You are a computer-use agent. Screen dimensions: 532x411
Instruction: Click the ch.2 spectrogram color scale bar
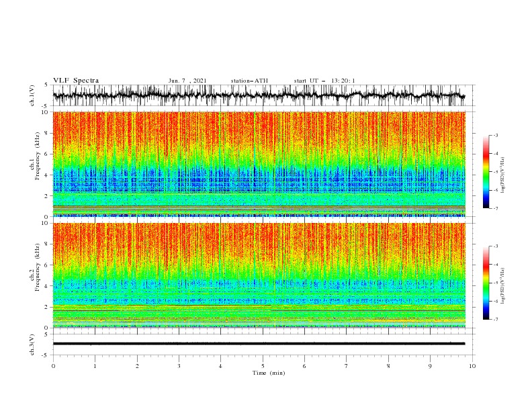[486, 283]
